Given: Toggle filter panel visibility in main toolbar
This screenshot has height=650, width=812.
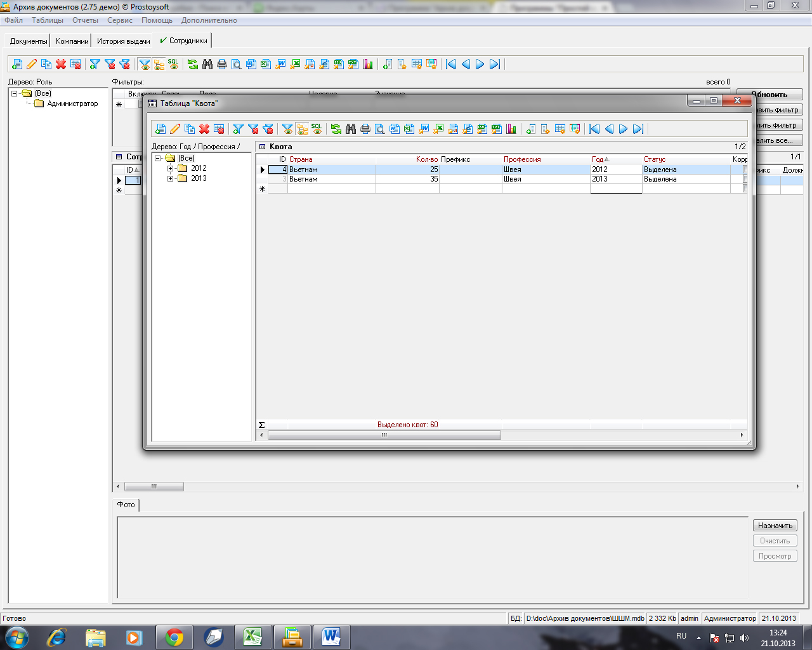Looking at the screenshot, I should (x=145, y=64).
